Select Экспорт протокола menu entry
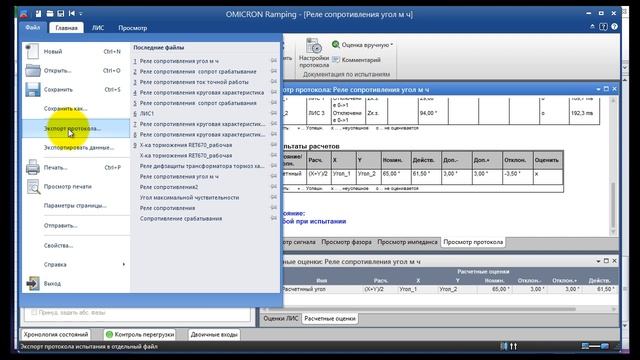 click(76, 128)
